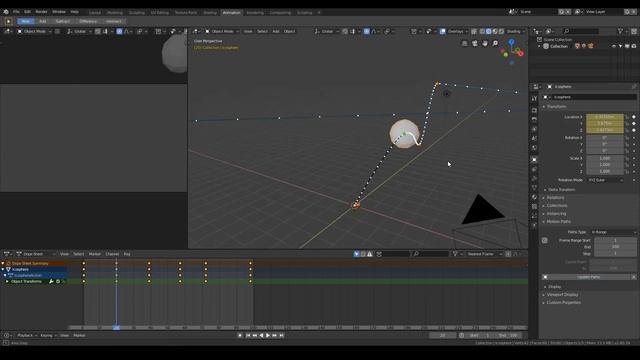The image size is (640, 360).
Task: Open the Render menu
Action: click(x=41, y=12)
